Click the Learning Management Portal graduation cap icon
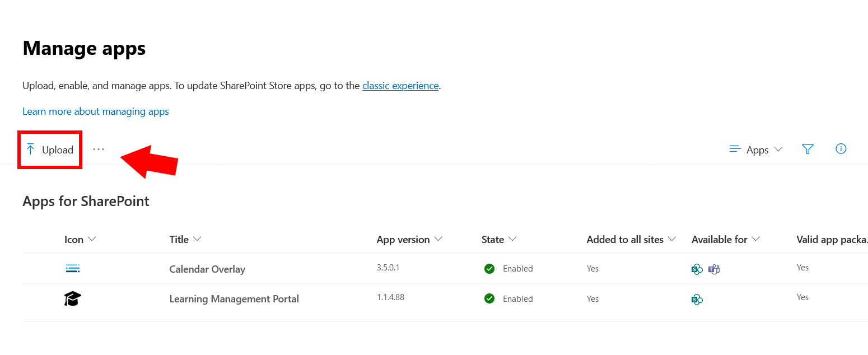The width and height of the screenshot is (868, 355). pyautogui.click(x=73, y=298)
